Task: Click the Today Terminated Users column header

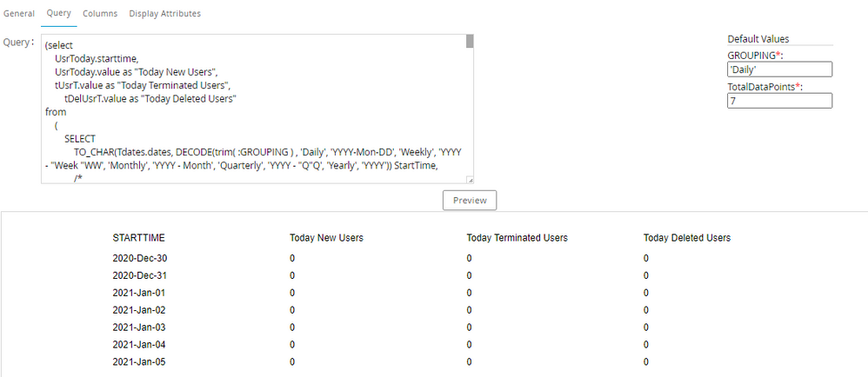Action: (517, 238)
